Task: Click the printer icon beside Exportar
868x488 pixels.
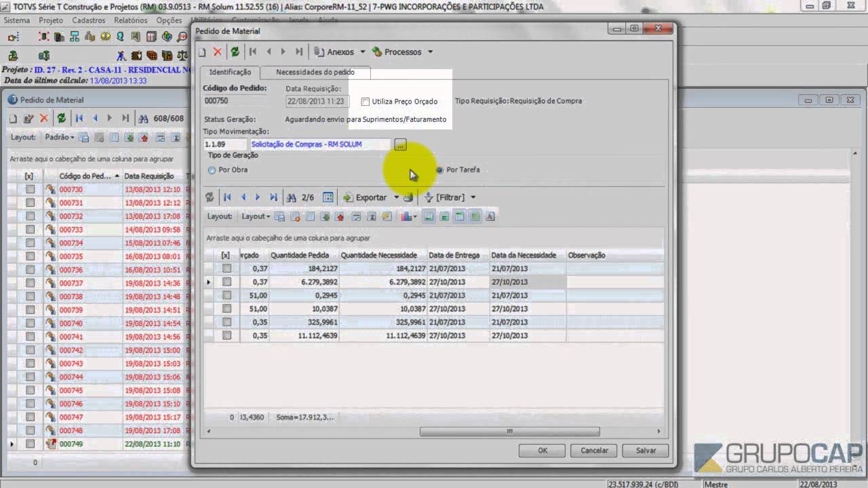Action: pyautogui.click(x=408, y=197)
